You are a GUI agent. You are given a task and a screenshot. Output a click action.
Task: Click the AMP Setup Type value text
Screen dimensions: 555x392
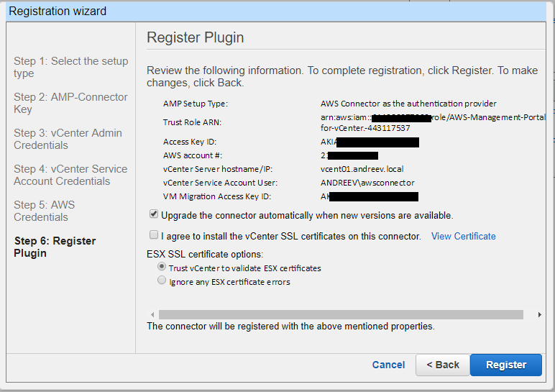pyautogui.click(x=408, y=104)
